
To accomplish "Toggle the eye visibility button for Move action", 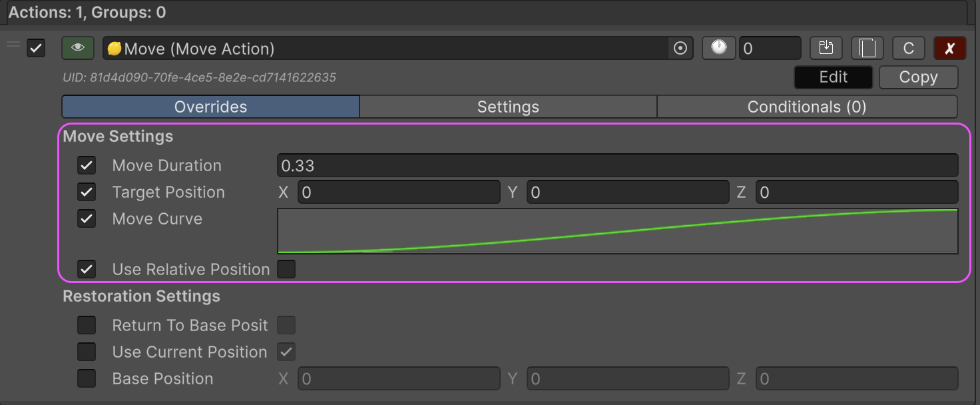I will pos(78,48).
